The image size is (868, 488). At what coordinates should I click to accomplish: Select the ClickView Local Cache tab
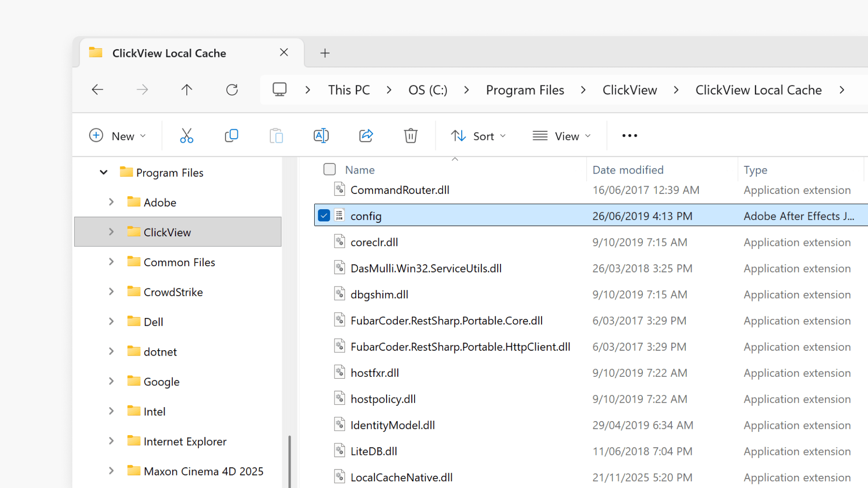[x=169, y=53]
